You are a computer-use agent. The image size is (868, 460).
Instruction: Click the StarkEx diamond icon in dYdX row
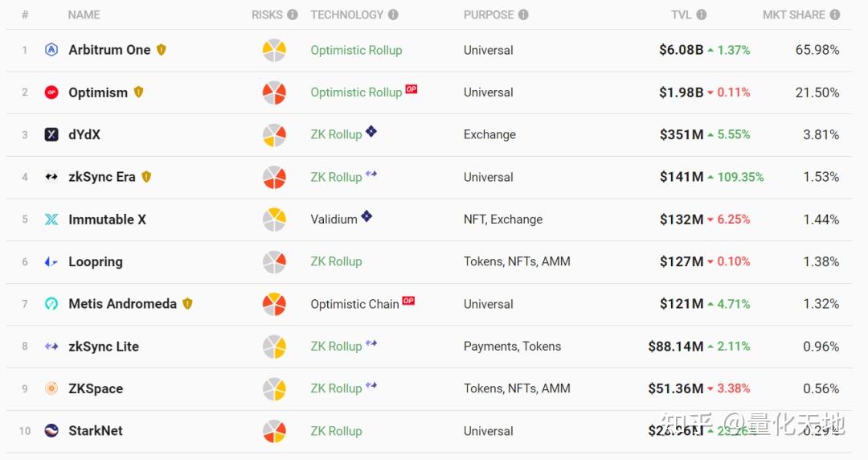pos(371,131)
